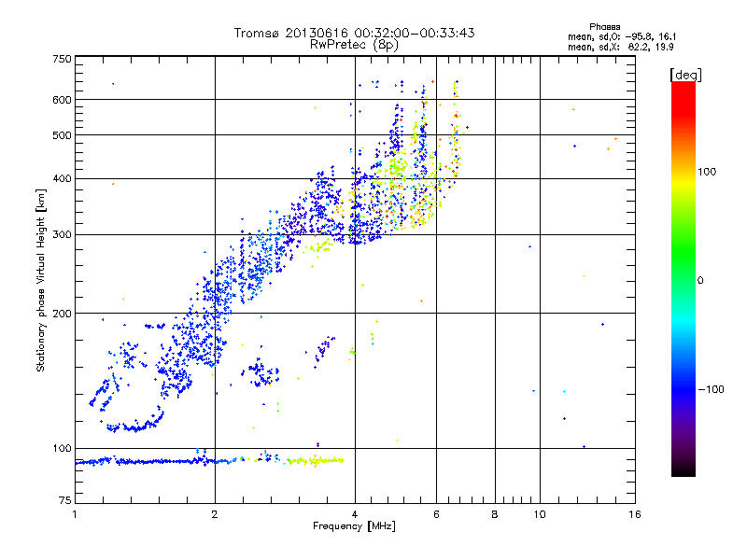Screen dimensions: 747x560
Task: Click the colorbar tick label '100'
Action: pyautogui.click(x=707, y=172)
